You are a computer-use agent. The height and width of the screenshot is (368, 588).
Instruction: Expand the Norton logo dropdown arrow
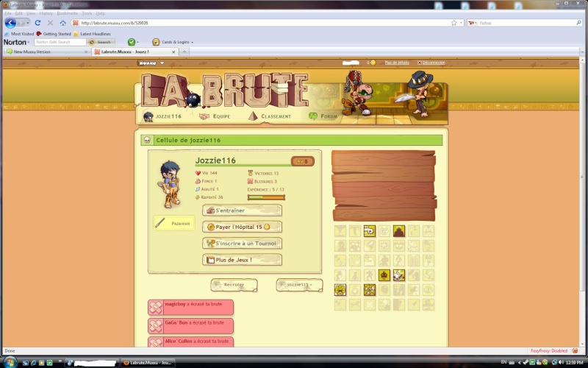click(x=29, y=42)
